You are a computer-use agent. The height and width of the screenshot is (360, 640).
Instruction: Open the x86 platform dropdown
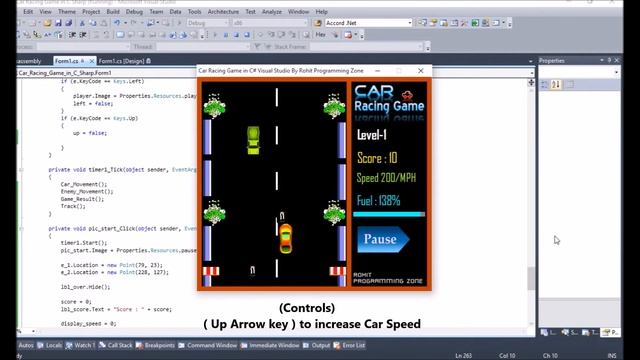click(x=269, y=23)
